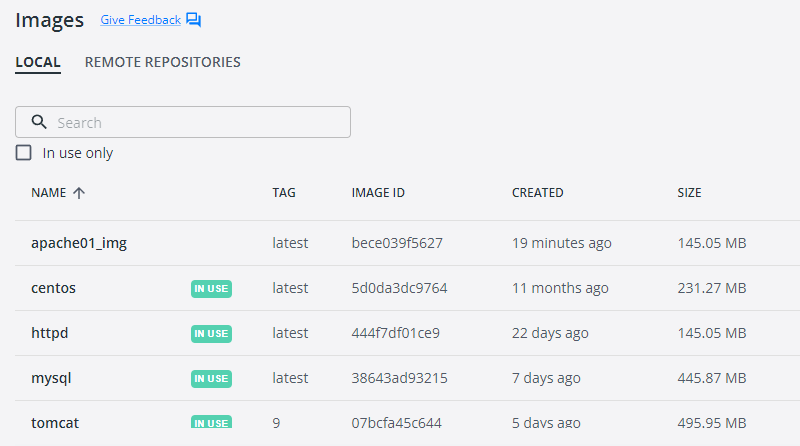Viewport: 800px width, 446px height.
Task: Click the latest tag of apache01_img
Action: 290,243
